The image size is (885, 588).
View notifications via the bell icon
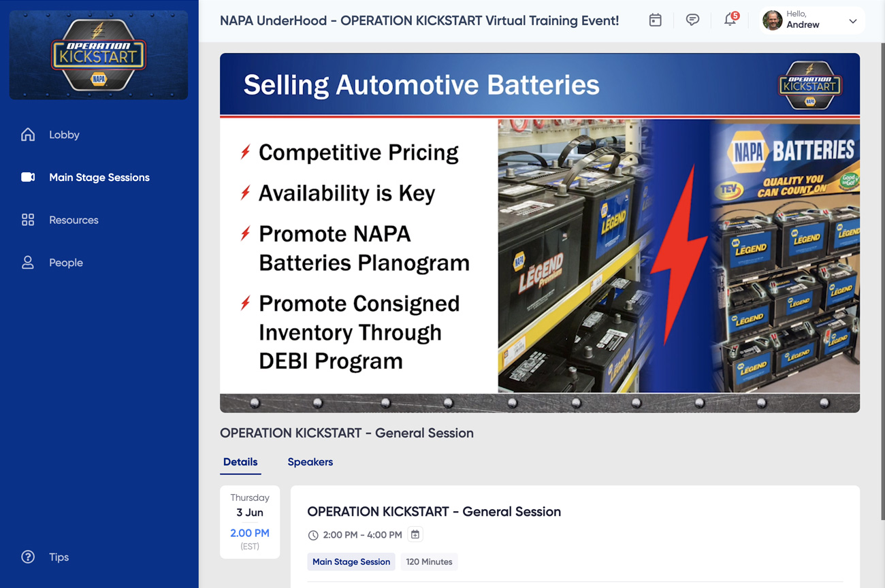[x=730, y=20]
